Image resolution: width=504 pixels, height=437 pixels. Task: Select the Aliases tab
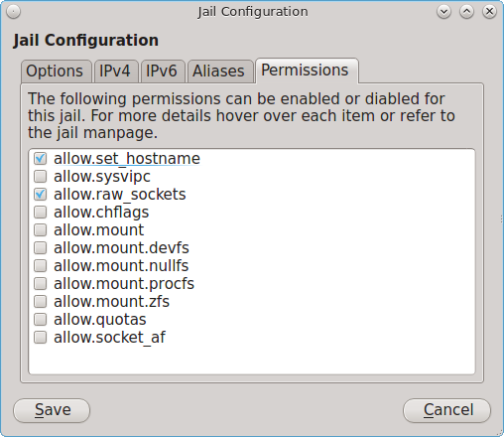220,72
